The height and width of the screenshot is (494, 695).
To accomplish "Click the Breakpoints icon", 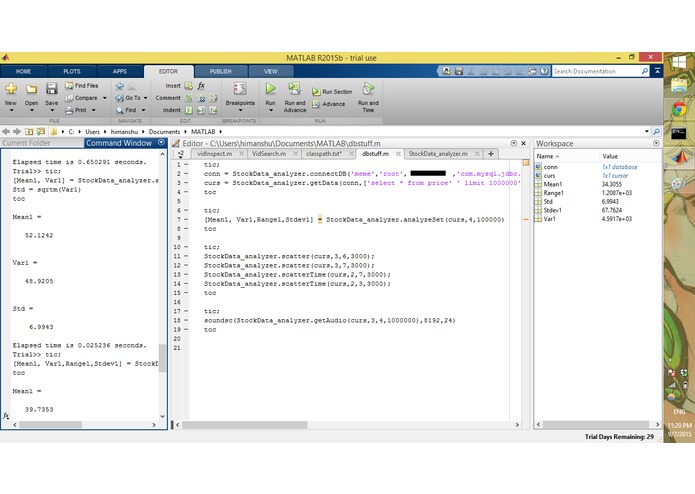I will click(240, 89).
